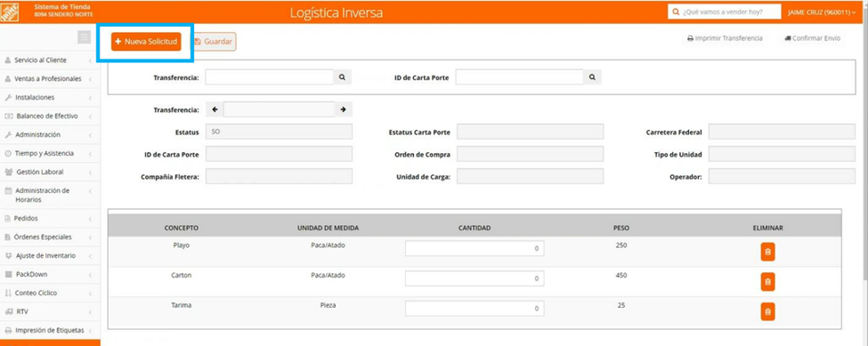Viewport: 868px width, 346px height.
Task: Click the Transferencia search magnifier icon
Action: (x=343, y=77)
